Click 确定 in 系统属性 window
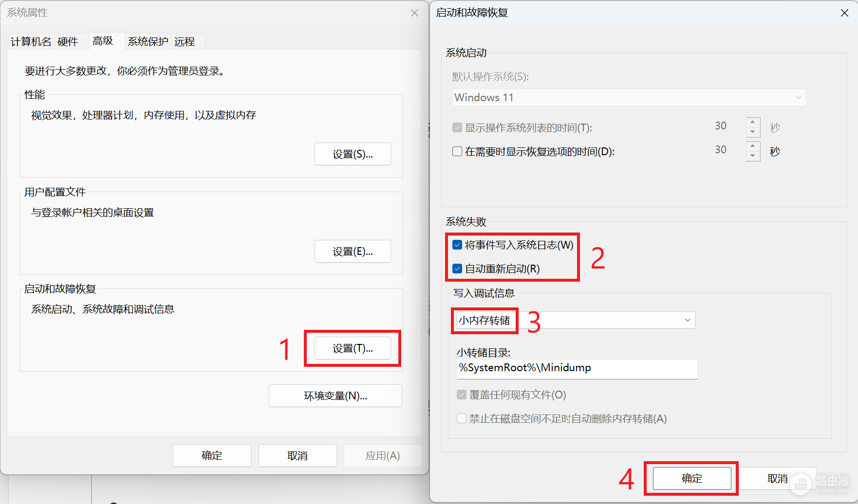Viewport: 858px width, 504px height. click(212, 455)
